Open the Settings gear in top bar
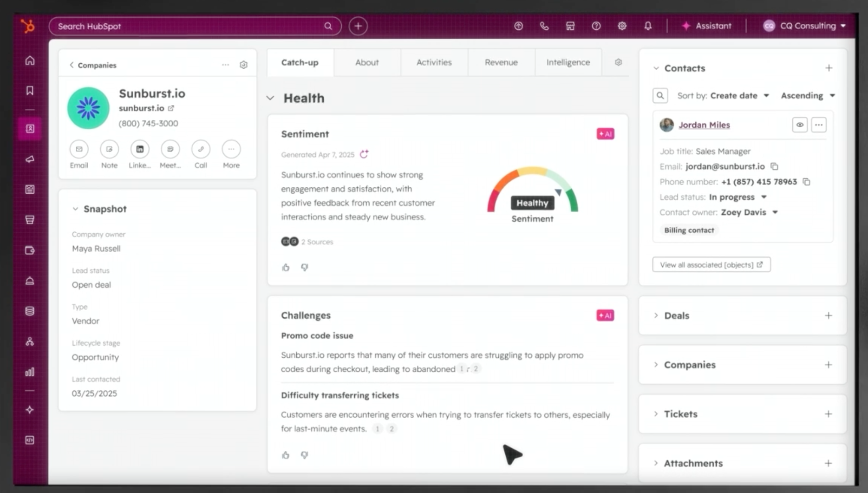Image resolution: width=868 pixels, height=493 pixels. point(622,26)
